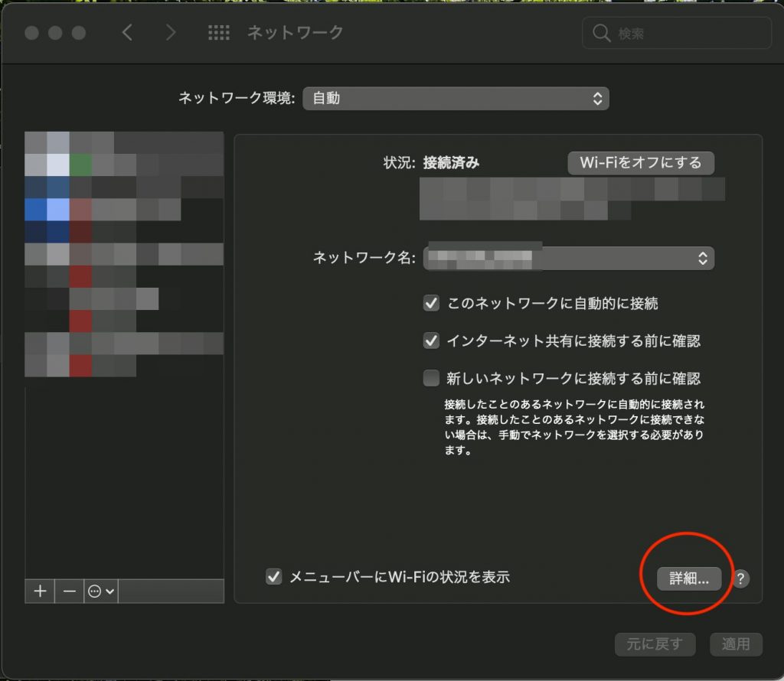Enable 新しいネットワークに接続する前に確認
784x681 pixels.
[x=431, y=378]
